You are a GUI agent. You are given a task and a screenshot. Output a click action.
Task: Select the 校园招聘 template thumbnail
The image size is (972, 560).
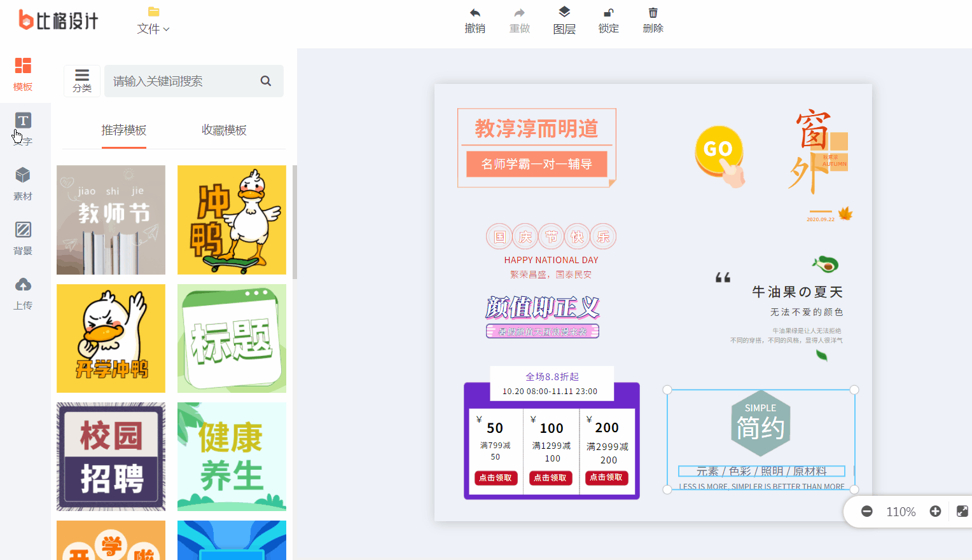point(111,456)
